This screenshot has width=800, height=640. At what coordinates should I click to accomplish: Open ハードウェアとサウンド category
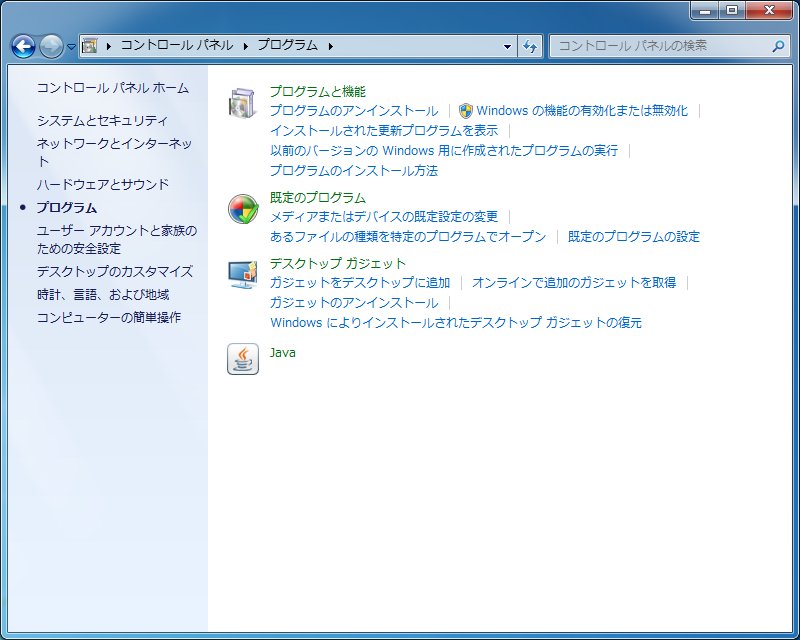coord(103,184)
